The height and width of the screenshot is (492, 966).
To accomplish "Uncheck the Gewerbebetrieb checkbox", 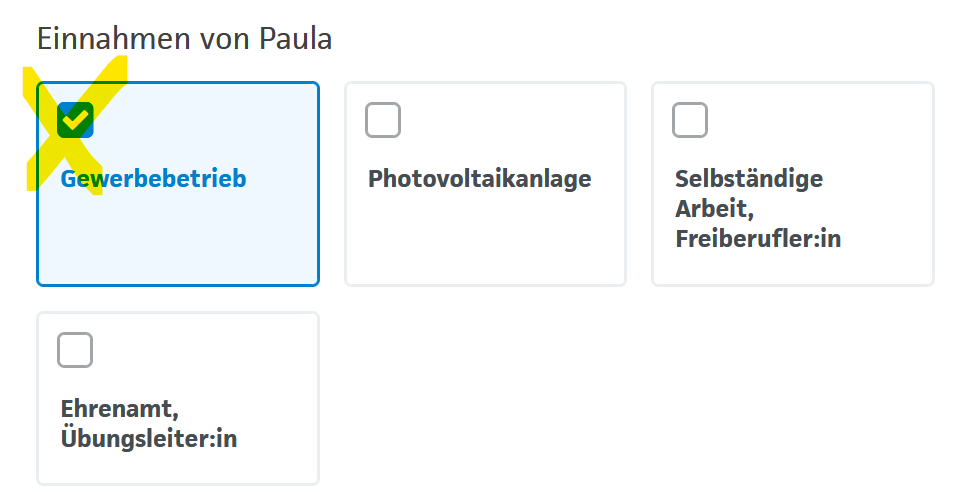I will point(76,120).
